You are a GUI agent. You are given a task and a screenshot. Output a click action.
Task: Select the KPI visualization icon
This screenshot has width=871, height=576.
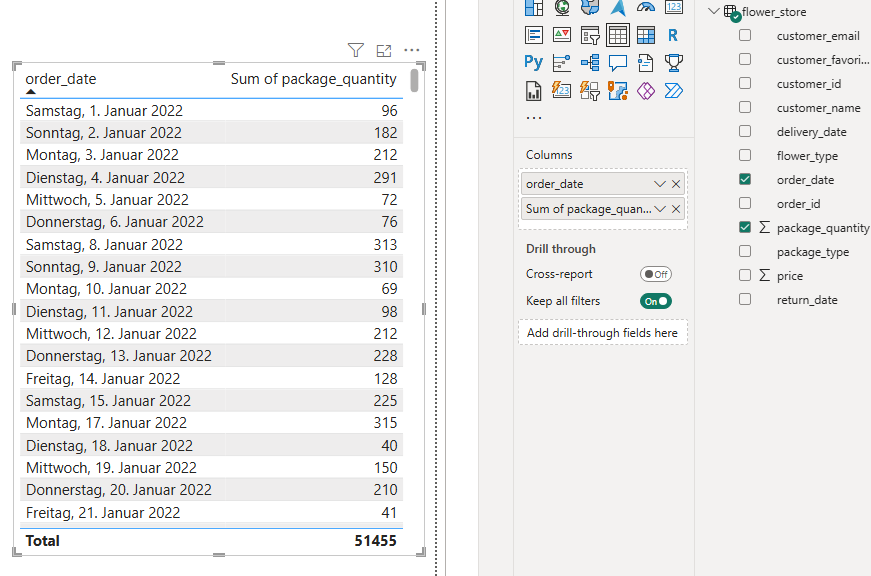click(x=562, y=35)
